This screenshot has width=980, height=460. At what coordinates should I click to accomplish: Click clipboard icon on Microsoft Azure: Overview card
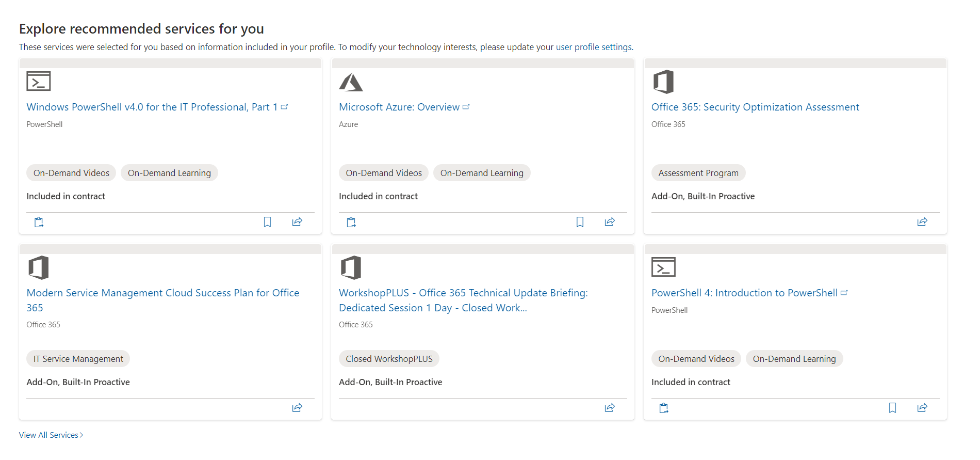click(351, 222)
